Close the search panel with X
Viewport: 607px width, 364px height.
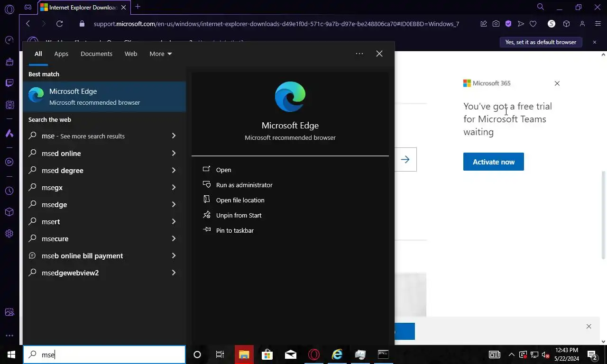tap(379, 54)
